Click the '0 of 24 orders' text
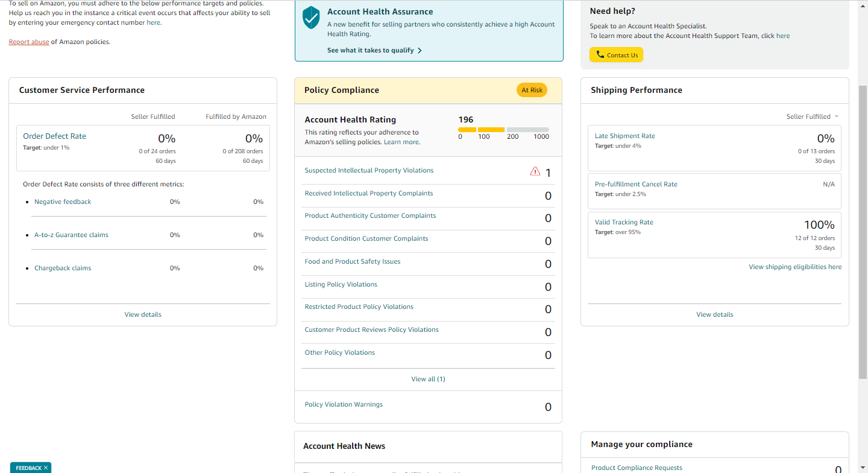868x473 pixels. [157, 151]
